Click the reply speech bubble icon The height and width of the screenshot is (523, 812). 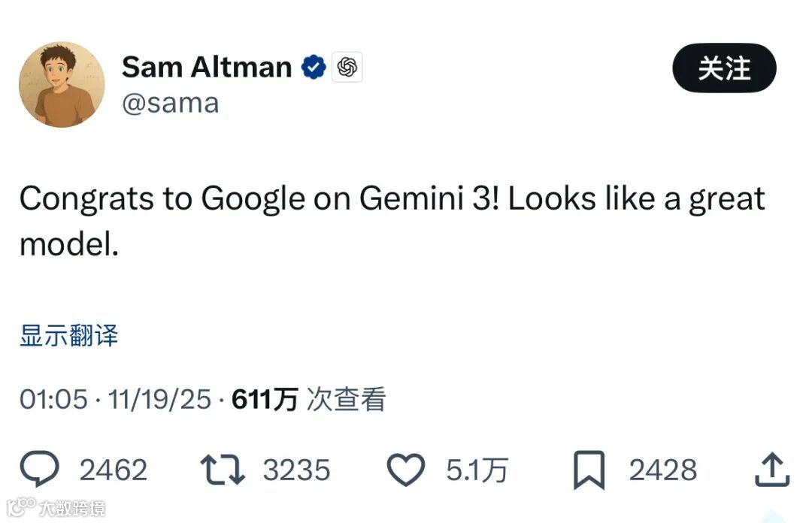point(39,470)
